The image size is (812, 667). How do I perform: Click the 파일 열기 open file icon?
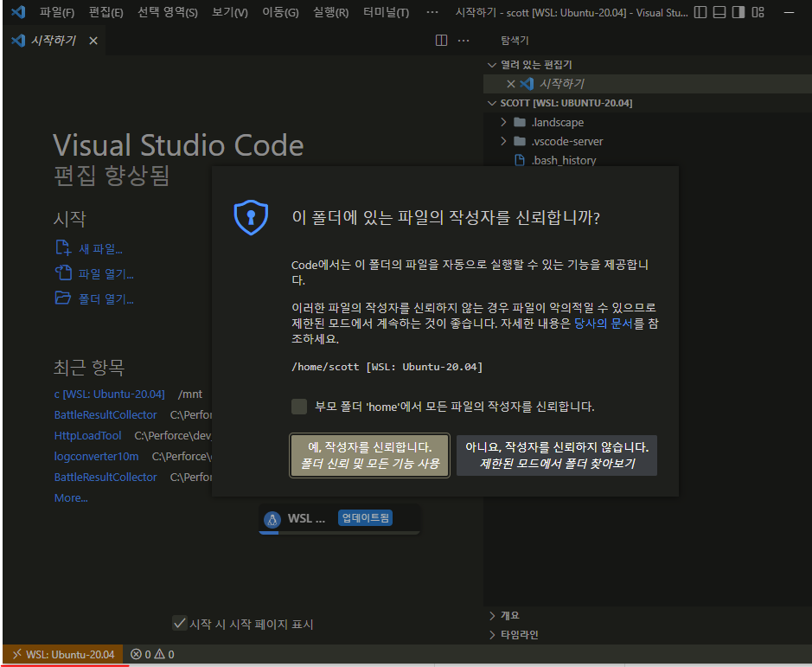(63, 273)
